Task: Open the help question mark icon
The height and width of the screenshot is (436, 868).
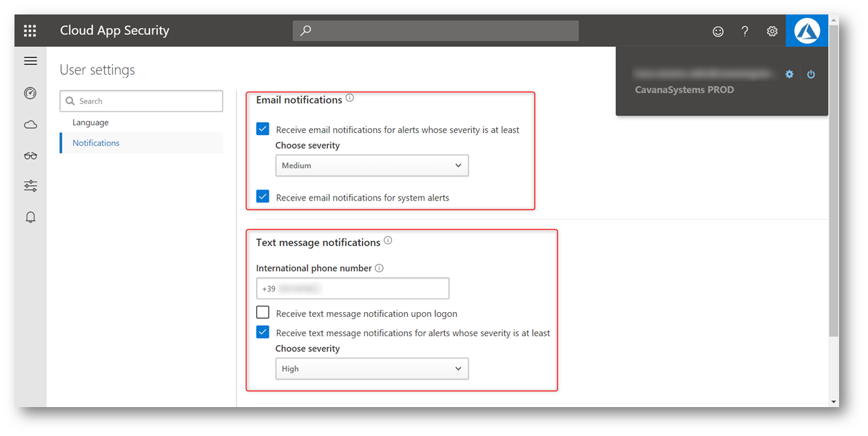Action: click(x=745, y=31)
